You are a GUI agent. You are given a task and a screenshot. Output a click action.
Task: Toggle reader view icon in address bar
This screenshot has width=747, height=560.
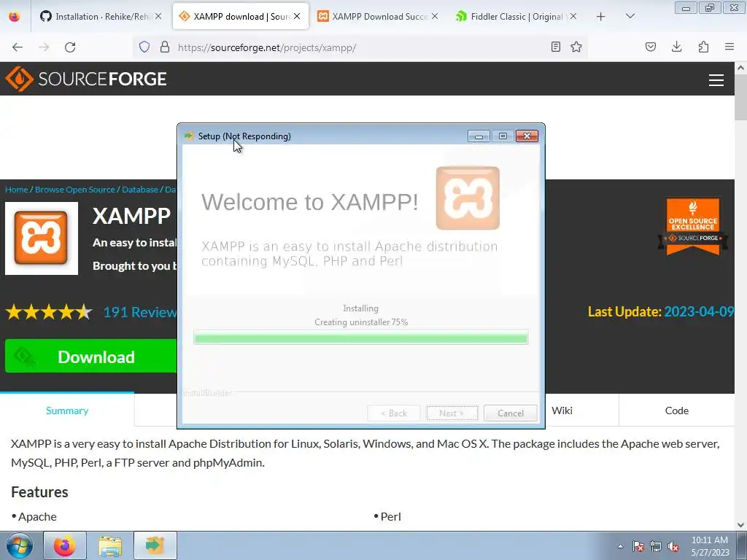pos(555,47)
